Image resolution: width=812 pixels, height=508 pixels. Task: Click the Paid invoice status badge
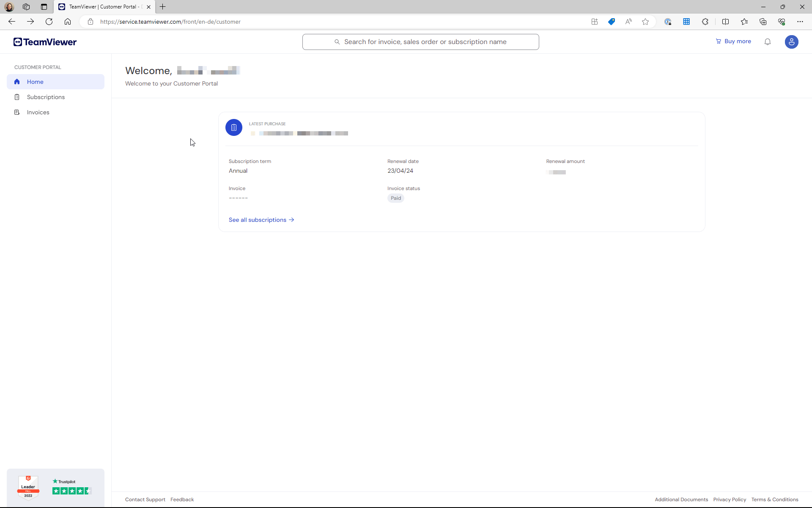coord(396,198)
